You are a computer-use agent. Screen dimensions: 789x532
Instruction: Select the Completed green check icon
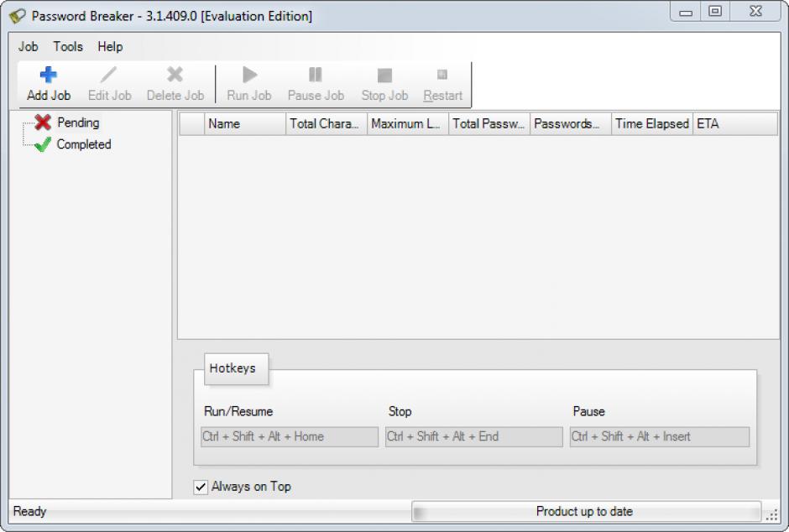click(x=43, y=144)
